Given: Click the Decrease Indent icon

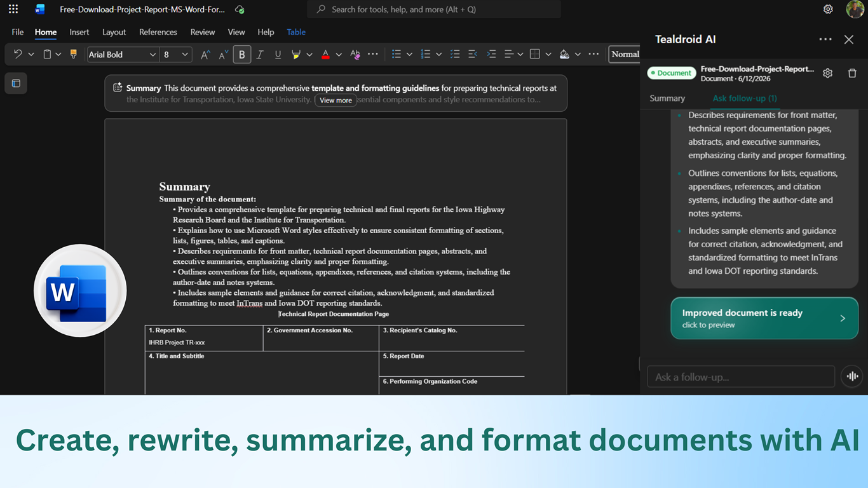Looking at the screenshot, I should [x=473, y=55].
